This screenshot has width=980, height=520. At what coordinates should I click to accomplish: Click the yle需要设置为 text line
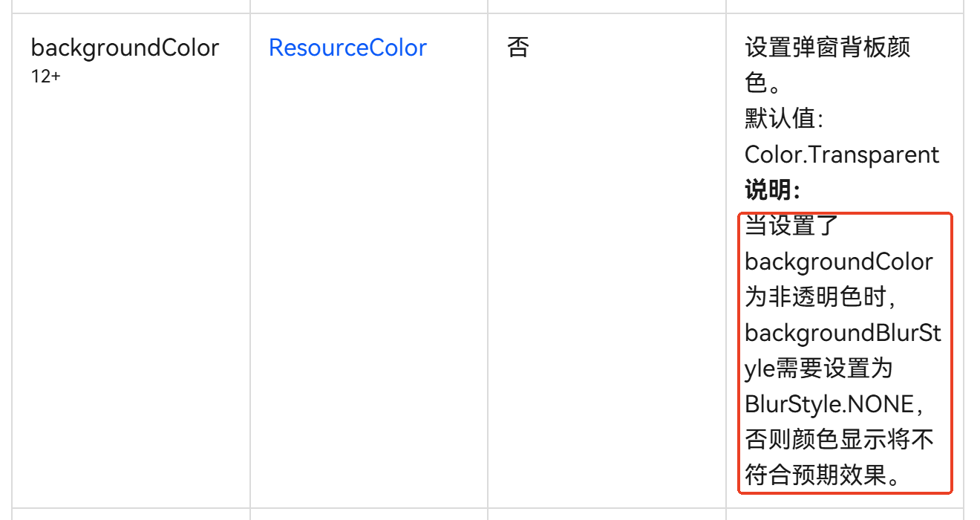[x=819, y=368]
